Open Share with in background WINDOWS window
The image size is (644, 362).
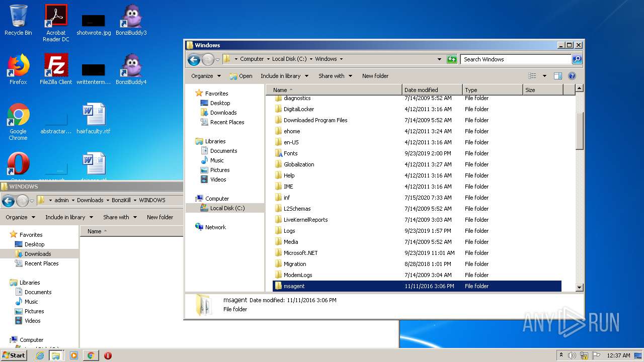tap(119, 217)
